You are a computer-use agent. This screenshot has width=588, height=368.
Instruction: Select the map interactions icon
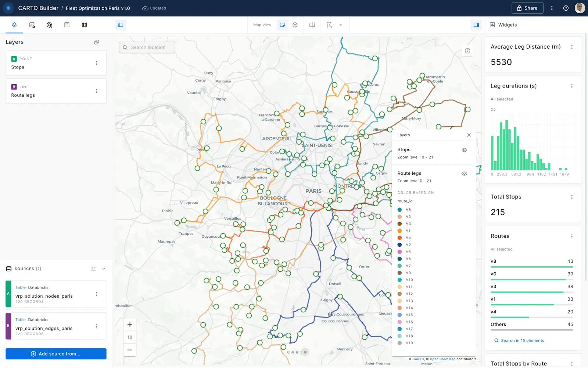click(50, 25)
